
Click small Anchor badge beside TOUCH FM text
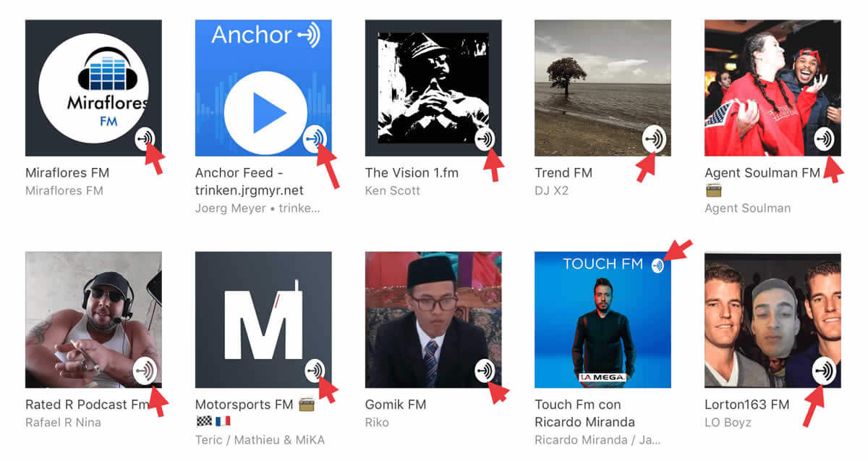pos(657,265)
